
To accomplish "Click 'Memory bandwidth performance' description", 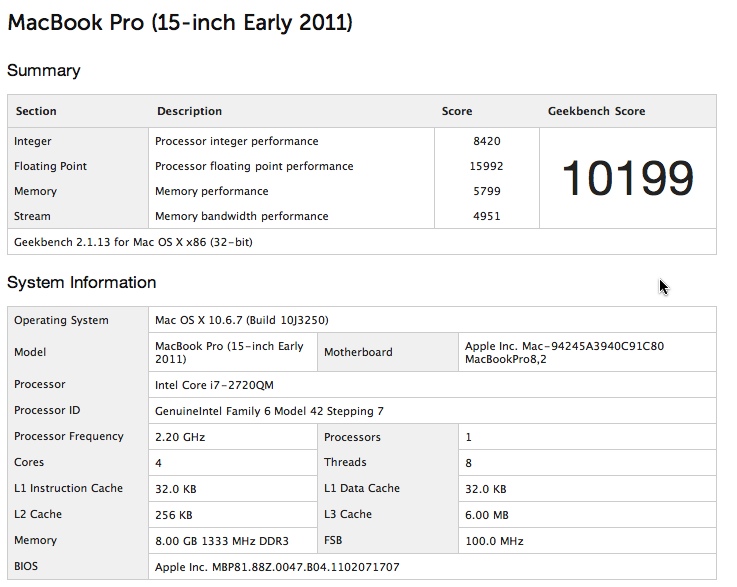I will click(x=242, y=216).
